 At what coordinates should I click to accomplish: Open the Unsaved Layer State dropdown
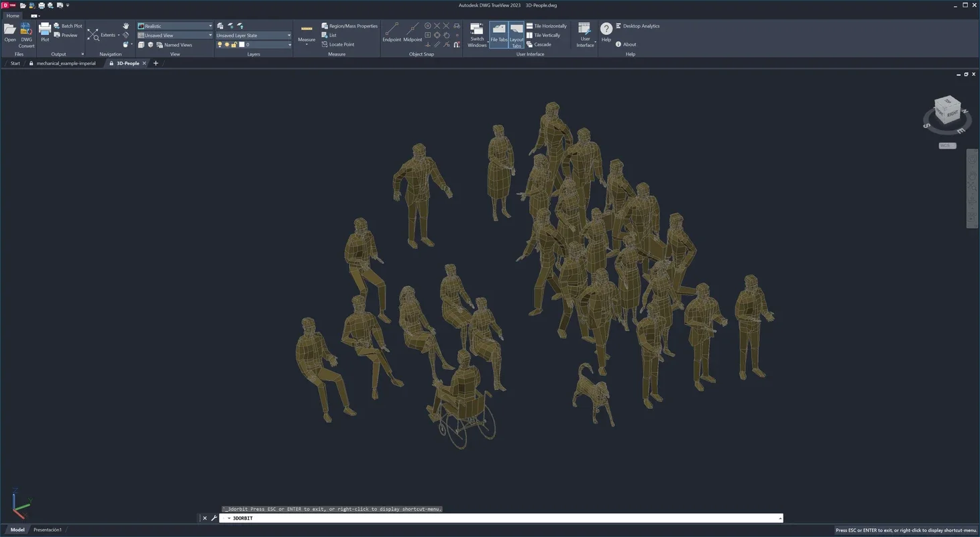coord(254,36)
